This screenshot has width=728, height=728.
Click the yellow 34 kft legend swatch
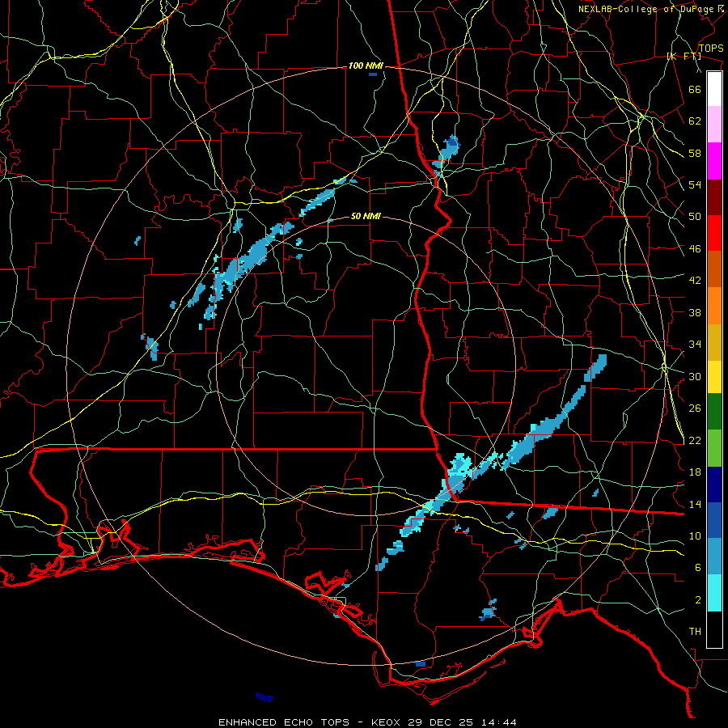tap(714, 376)
